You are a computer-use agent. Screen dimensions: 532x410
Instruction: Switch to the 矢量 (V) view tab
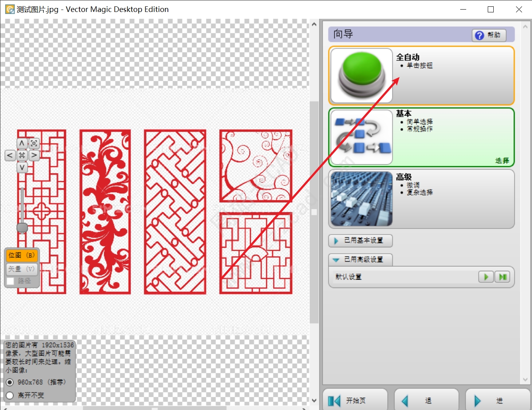point(22,269)
